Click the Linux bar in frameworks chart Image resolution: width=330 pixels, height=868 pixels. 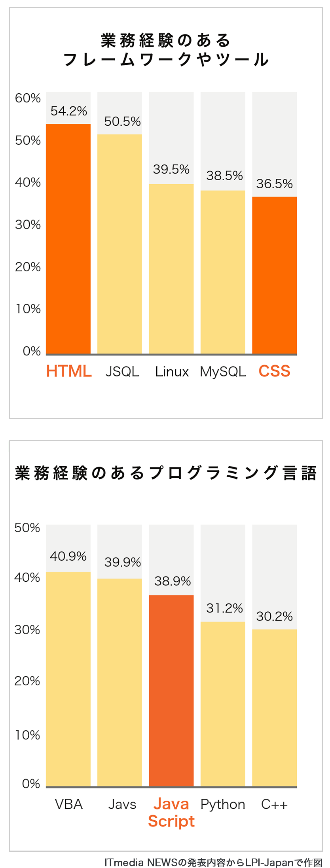pos(171,269)
